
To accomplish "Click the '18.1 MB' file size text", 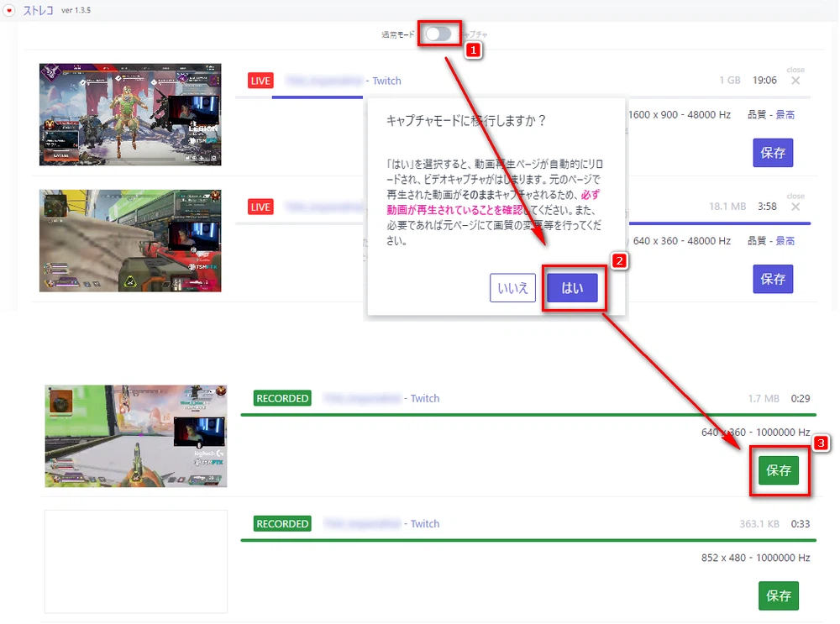I will point(727,207).
